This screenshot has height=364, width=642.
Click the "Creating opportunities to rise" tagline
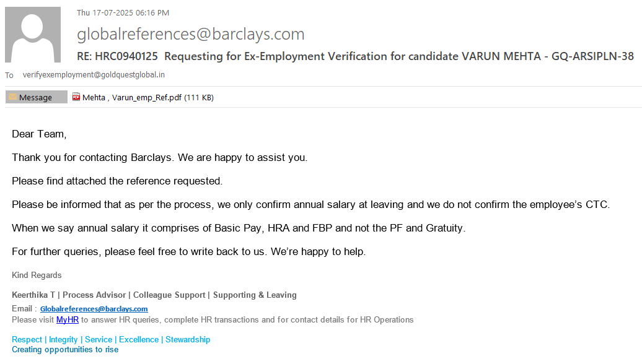(x=65, y=350)
